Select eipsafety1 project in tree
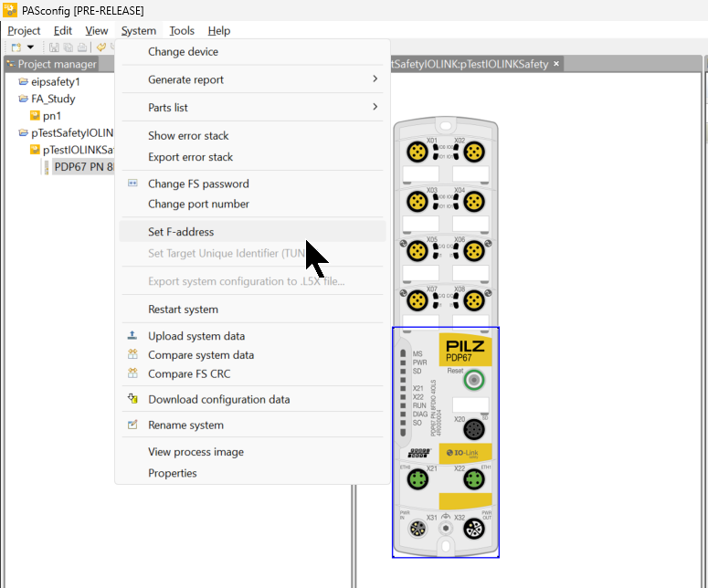The image size is (708, 588). pos(56,81)
